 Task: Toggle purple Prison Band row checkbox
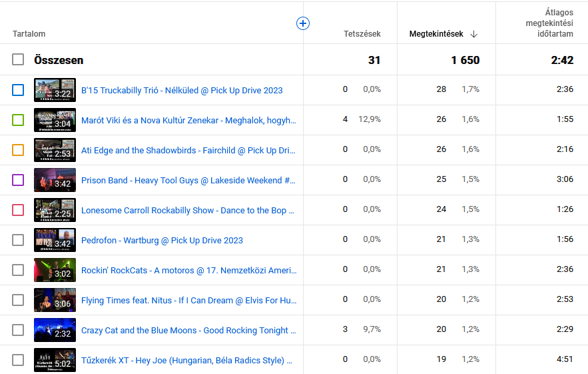click(x=18, y=180)
